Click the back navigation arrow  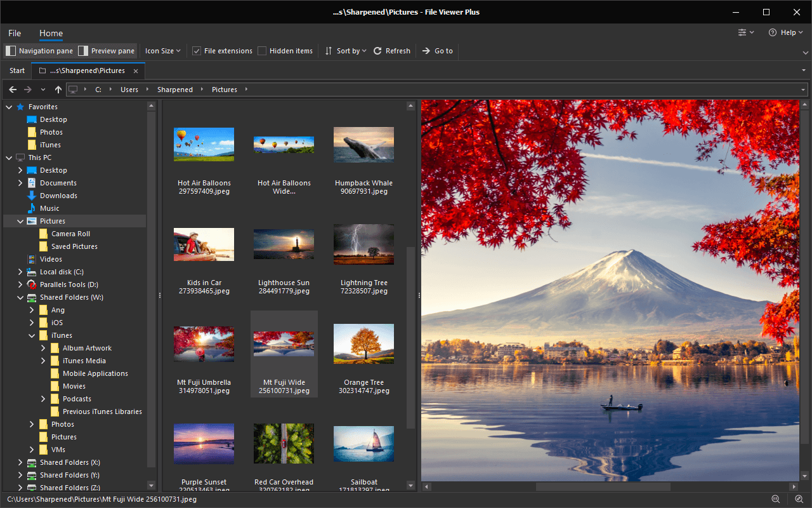click(13, 90)
